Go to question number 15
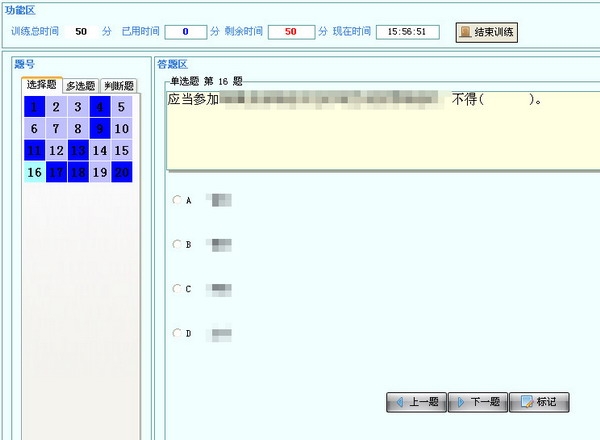Viewport: 600px width, 440px height. pyautogui.click(x=122, y=150)
